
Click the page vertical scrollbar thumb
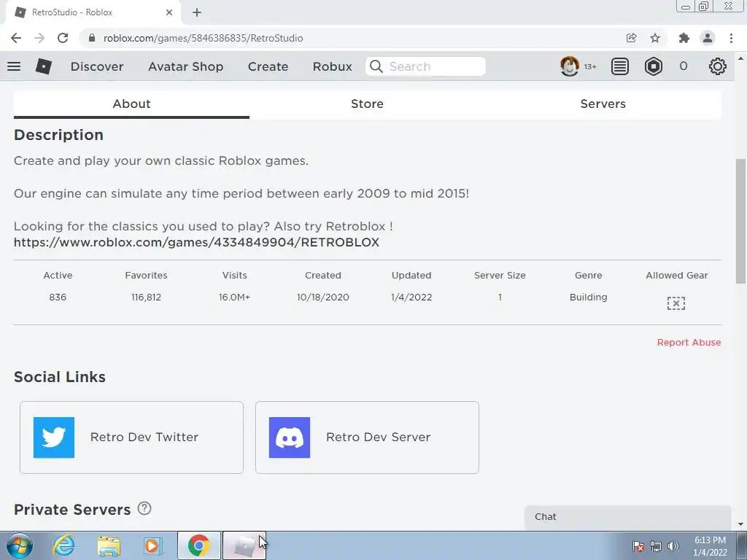point(741,221)
